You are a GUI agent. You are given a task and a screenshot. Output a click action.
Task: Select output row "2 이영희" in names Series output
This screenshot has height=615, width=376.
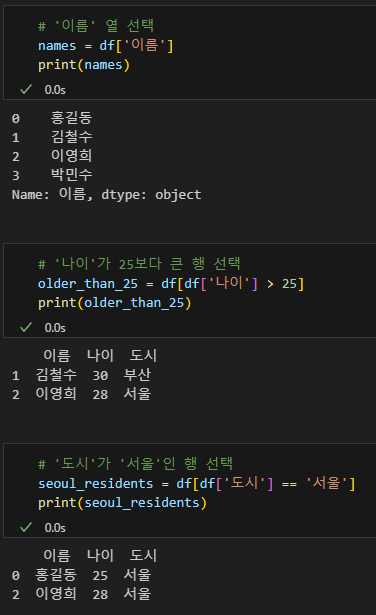coord(52,156)
